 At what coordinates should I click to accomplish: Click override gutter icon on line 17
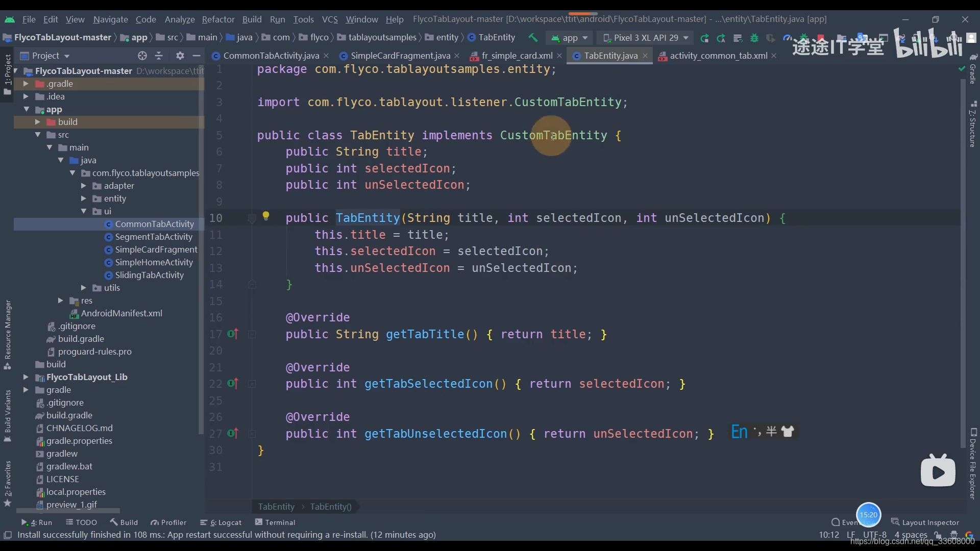point(233,334)
